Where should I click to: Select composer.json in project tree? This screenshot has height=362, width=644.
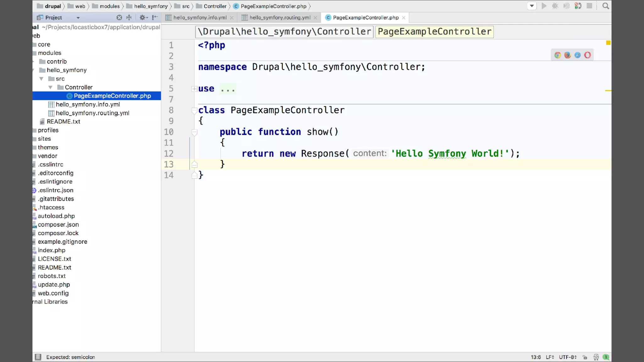point(58,224)
